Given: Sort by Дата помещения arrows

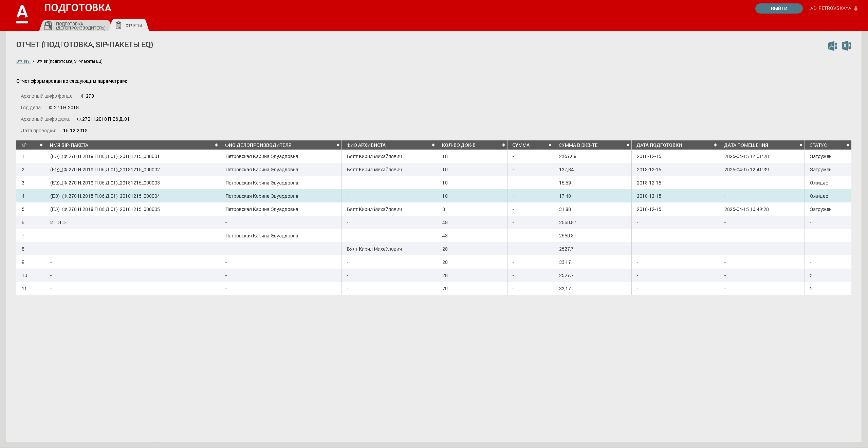Looking at the screenshot, I should pos(801,145).
